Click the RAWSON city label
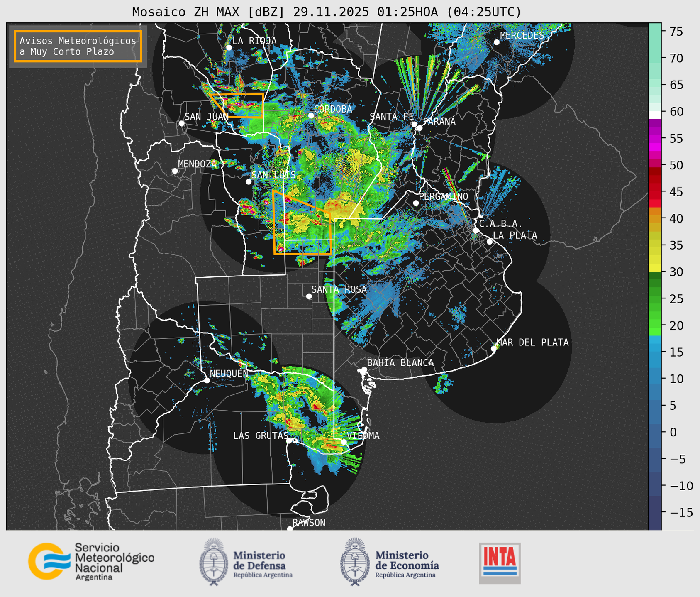The height and width of the screenshot is (597, 700). tap(309, 523)
